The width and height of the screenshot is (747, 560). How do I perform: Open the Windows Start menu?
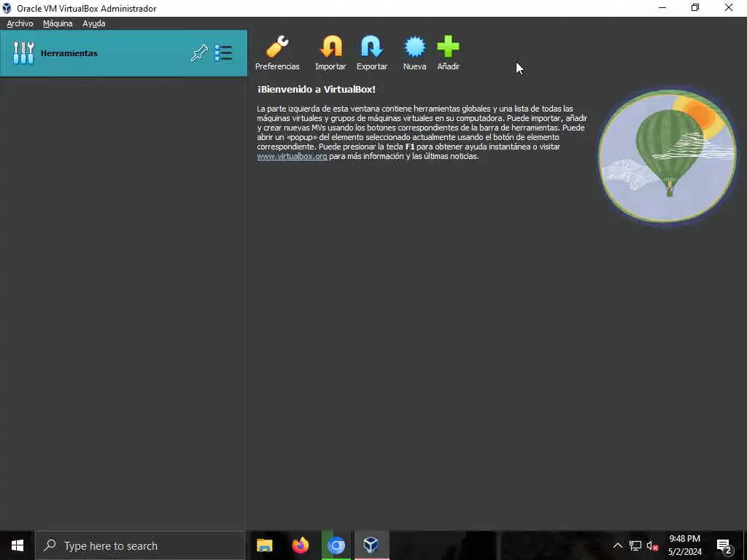coord(18,545)
